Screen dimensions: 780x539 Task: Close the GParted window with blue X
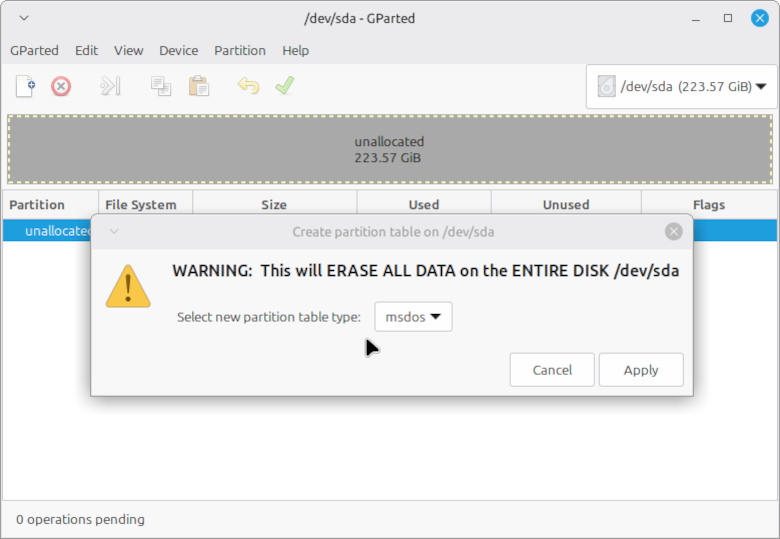click(760, 18)
